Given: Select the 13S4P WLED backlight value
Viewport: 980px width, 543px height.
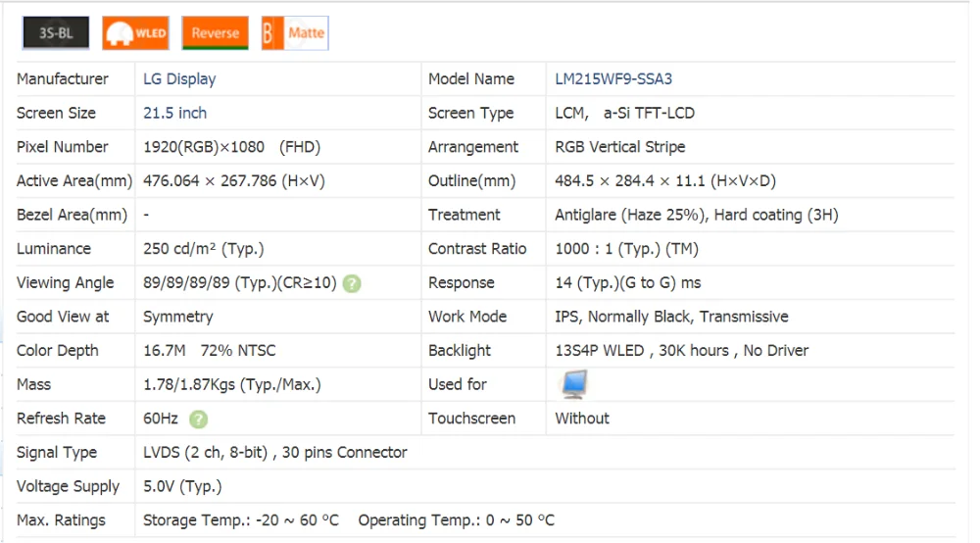Looking at the screenshot, I should 682,351.
